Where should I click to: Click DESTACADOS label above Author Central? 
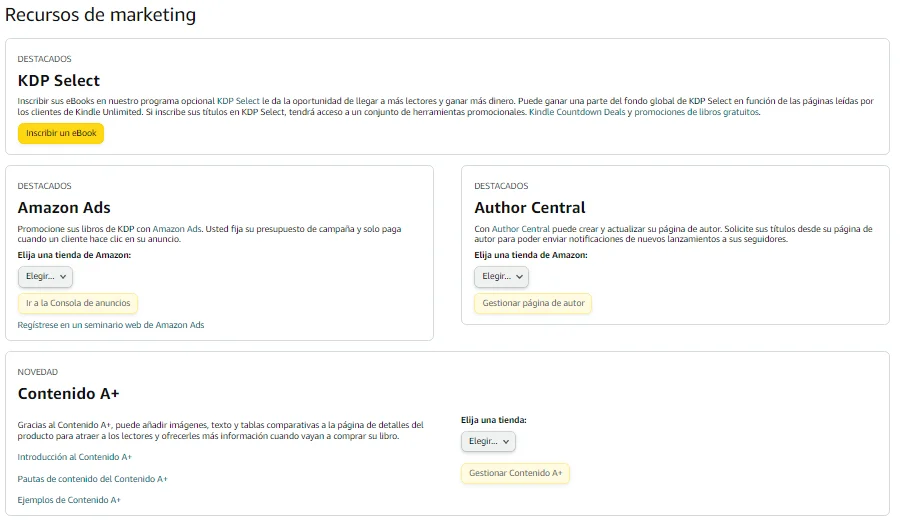pos(501,186)
